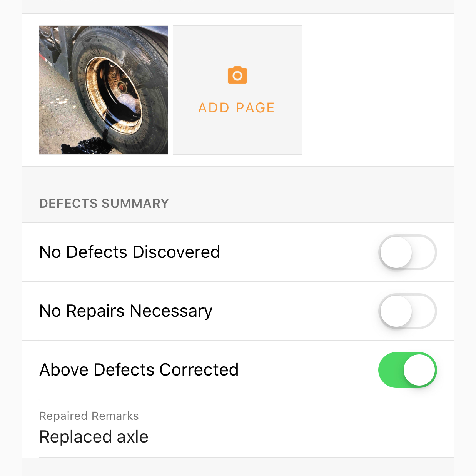Click the word Necessary in the second row

tap(171, 311)
